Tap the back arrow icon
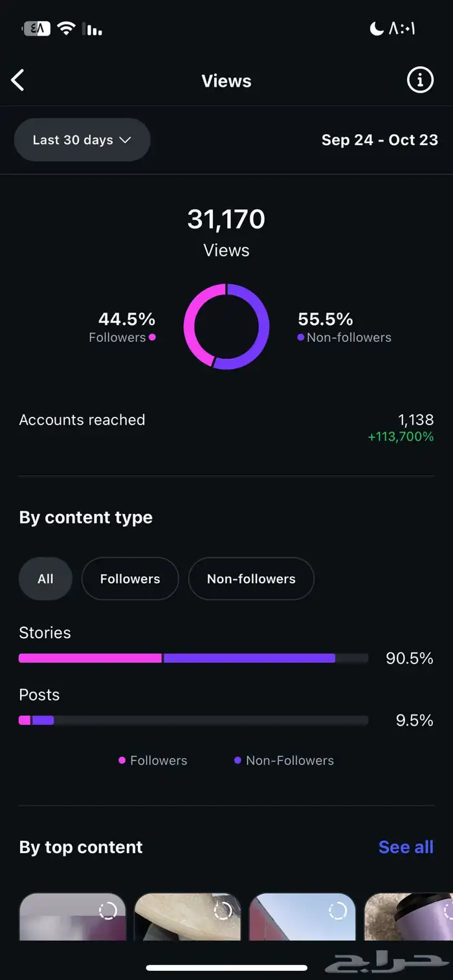 pyautogui.click(x=18, y=81)
